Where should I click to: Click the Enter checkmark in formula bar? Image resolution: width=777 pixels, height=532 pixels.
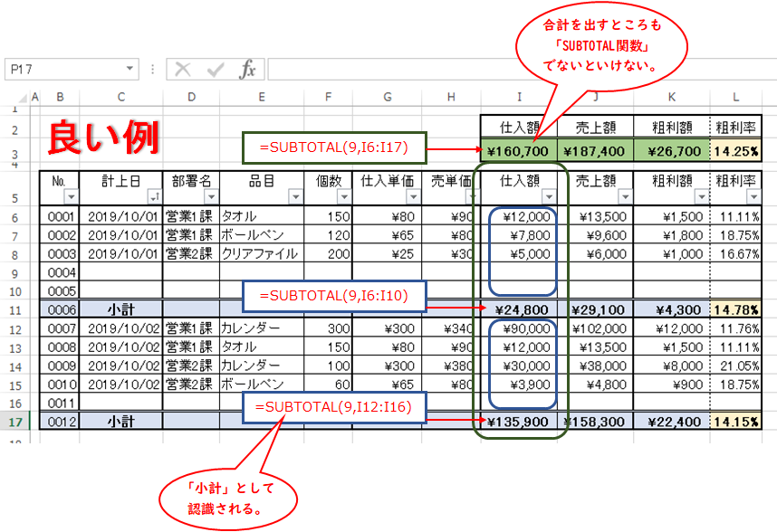[x=216, y=70]
